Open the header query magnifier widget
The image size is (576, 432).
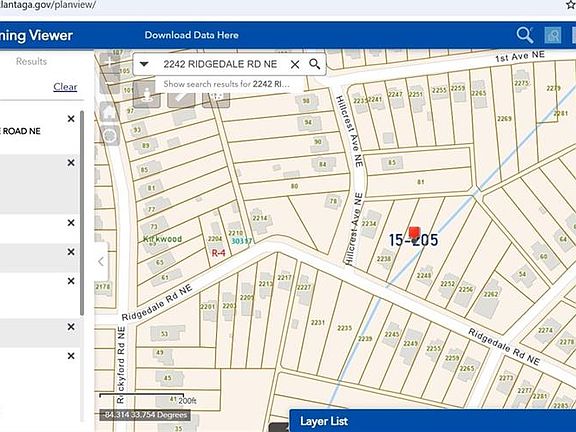pos(525,35)
